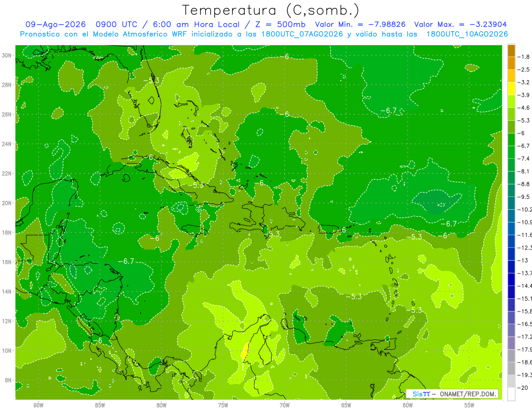
Task: Pick the gray swatch between -18.6 and -19.3
Action: (511, 368)
